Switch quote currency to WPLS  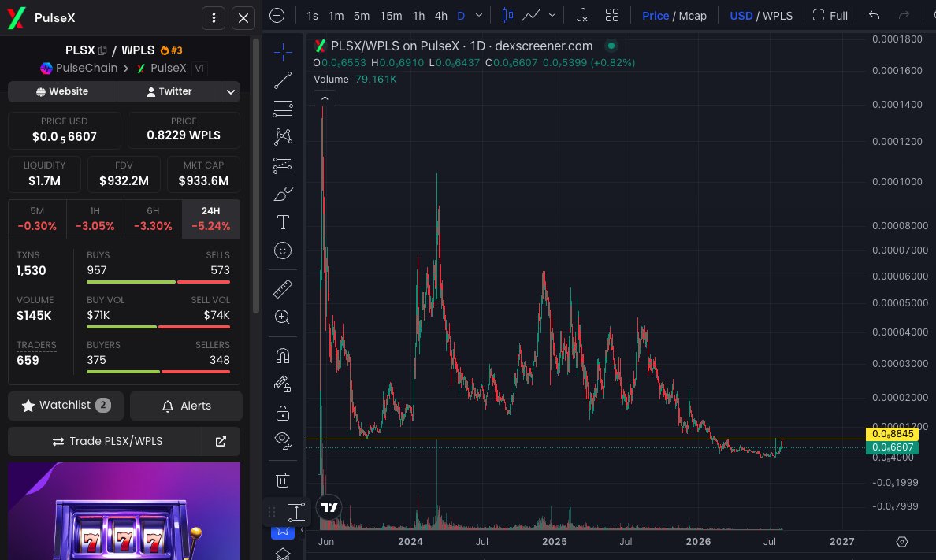point(777,16)
